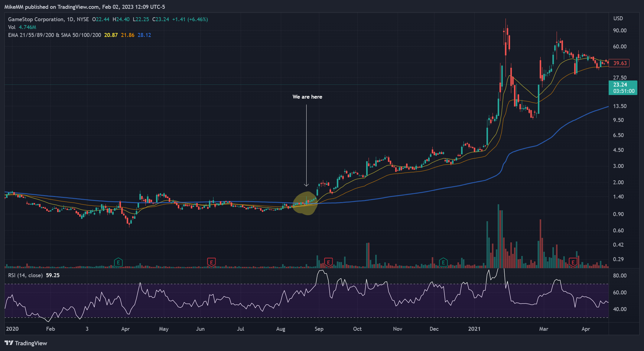Click the +1.41 (+6.46%) change value
644x351 pixels.
click(x=190, y=19)
